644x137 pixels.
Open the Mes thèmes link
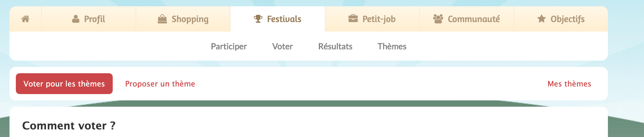pos(569,84)
